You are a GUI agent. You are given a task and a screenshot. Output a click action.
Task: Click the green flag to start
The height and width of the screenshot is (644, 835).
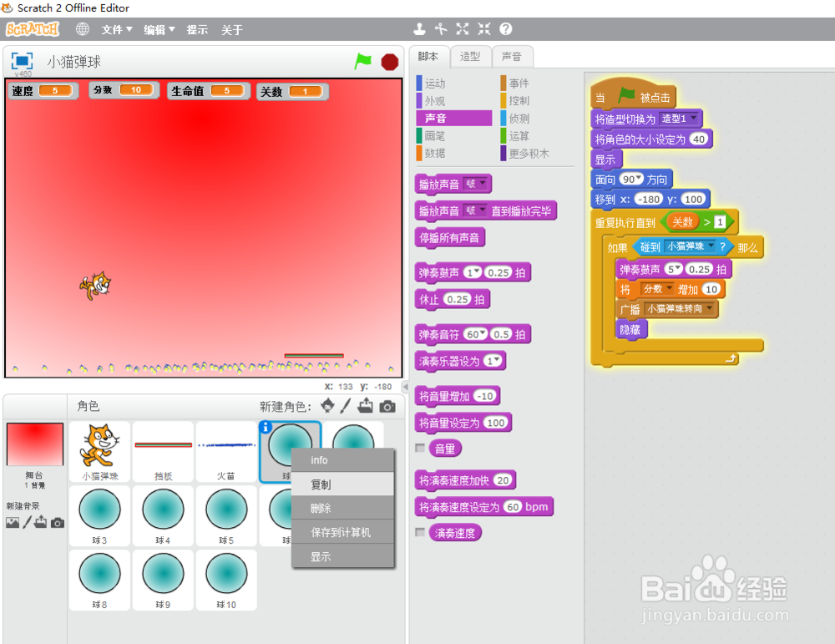(x=362, y=62)
